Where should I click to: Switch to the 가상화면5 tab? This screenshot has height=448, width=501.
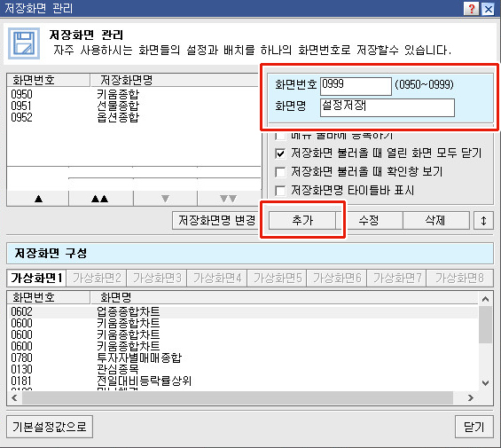[277, 279]
